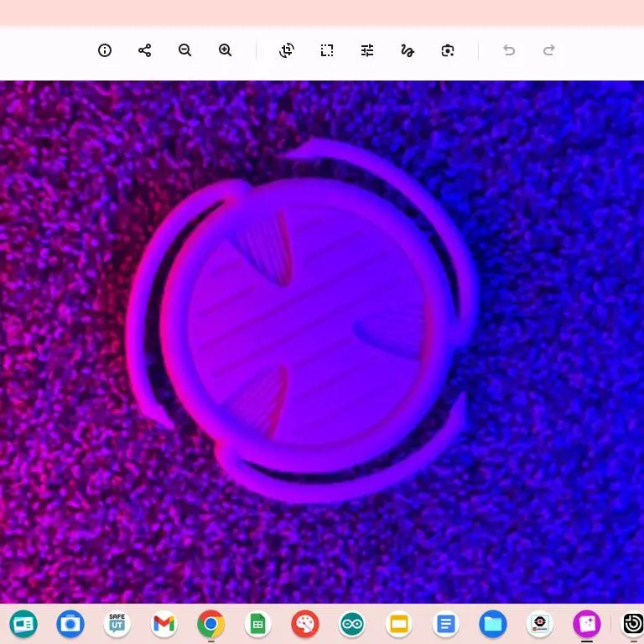The width and height of the screenshot is (644, 644).
Task: Select the rescale tool icon
Action: point(327,50)
